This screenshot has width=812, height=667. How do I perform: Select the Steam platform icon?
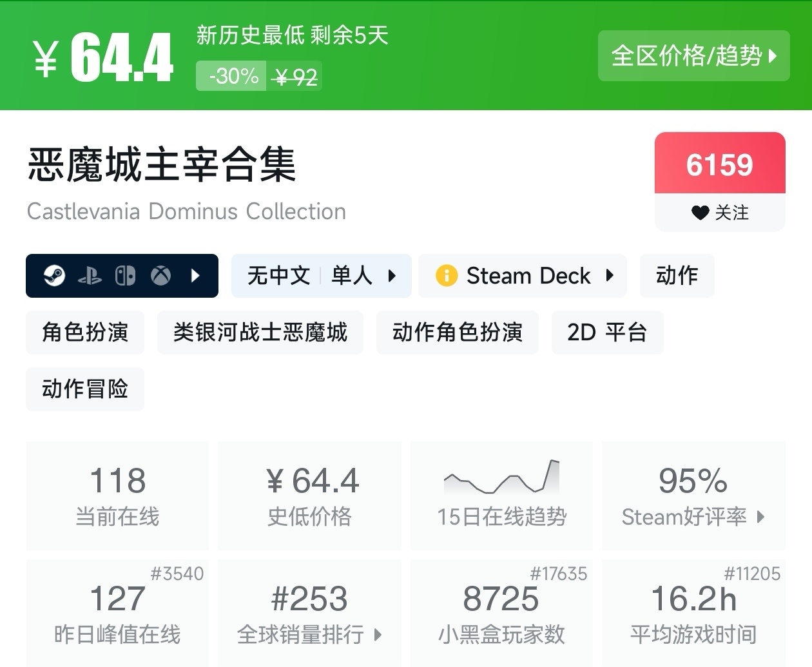point(54,276)
